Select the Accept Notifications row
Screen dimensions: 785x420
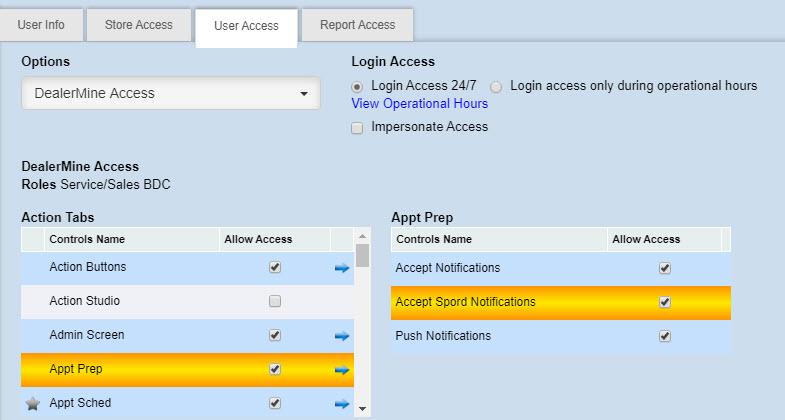[448, 268]
